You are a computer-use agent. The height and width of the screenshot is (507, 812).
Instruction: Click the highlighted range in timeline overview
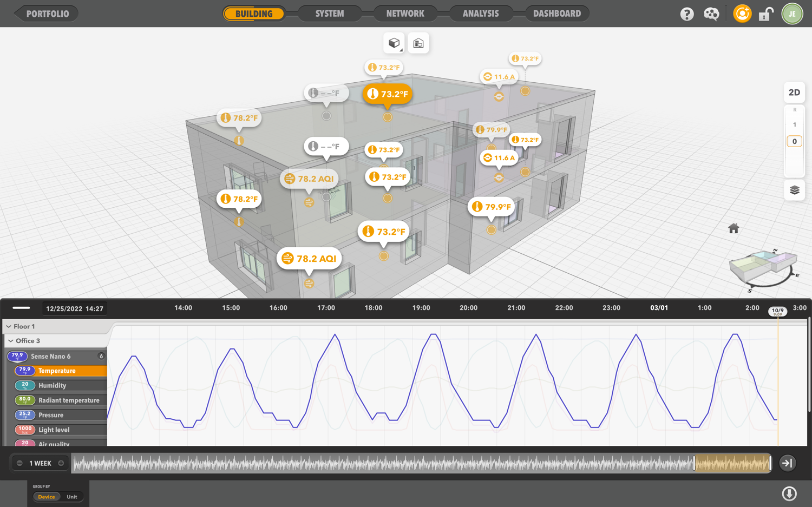(732, 463)
